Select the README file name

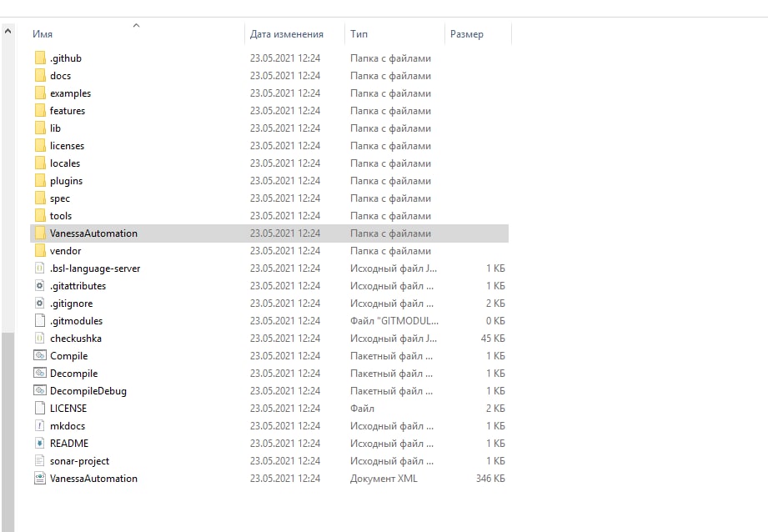69,444
